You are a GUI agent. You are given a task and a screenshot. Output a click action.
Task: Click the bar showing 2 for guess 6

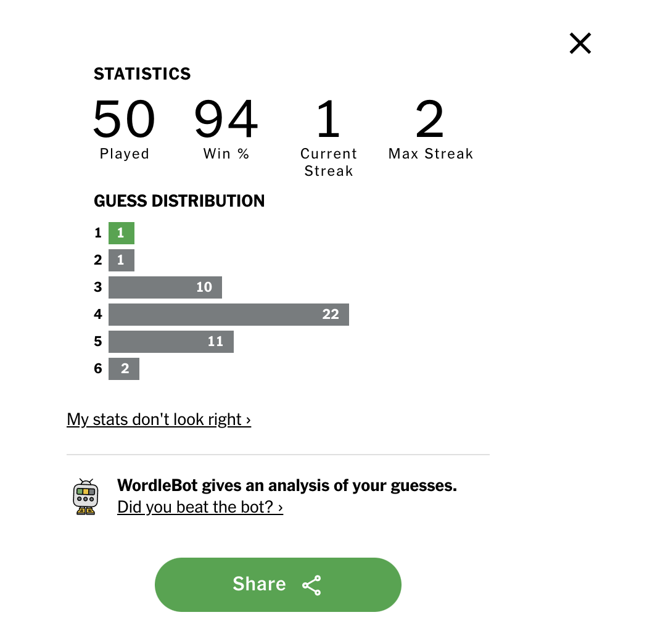(x=124, y=369)
